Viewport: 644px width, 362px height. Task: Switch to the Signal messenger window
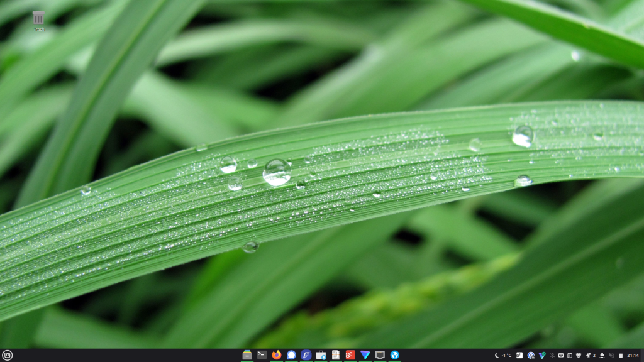click(x=291, y=355)
